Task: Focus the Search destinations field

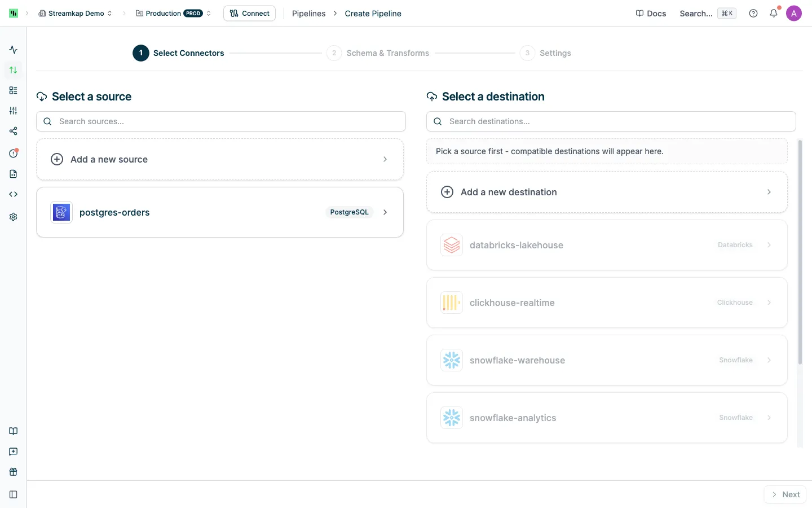Action: [x=611, y=121]
